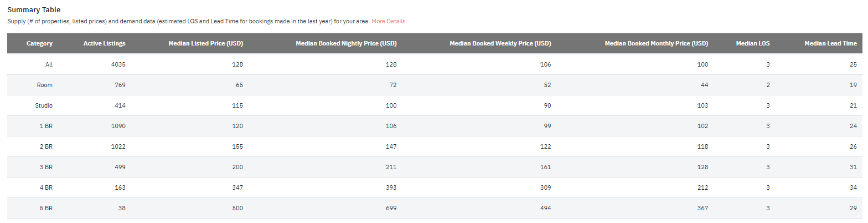Viewport: 868px width, 223px height.
Task: Click the Median Lead Time header
Action: pos(830,43)
